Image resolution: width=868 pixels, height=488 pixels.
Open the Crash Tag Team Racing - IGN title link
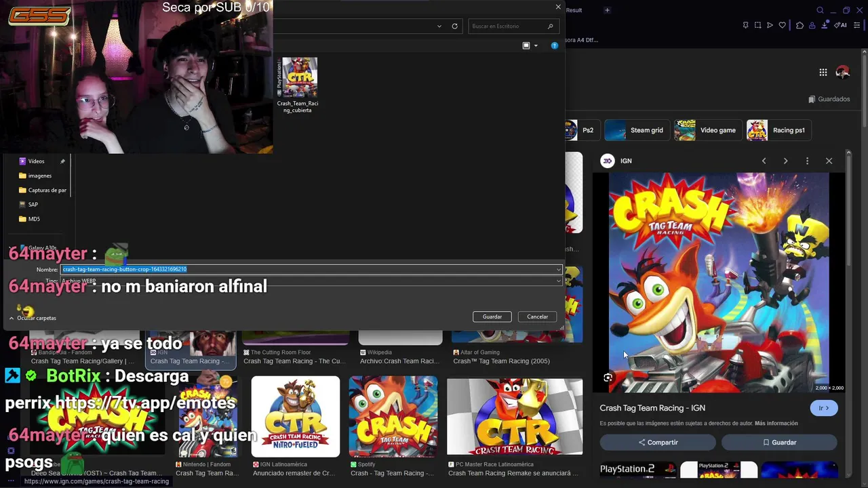point(652,408)
